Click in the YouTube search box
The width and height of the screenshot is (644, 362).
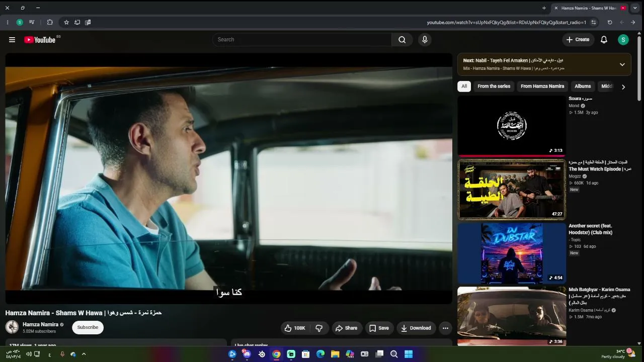[x=302, y=40]
